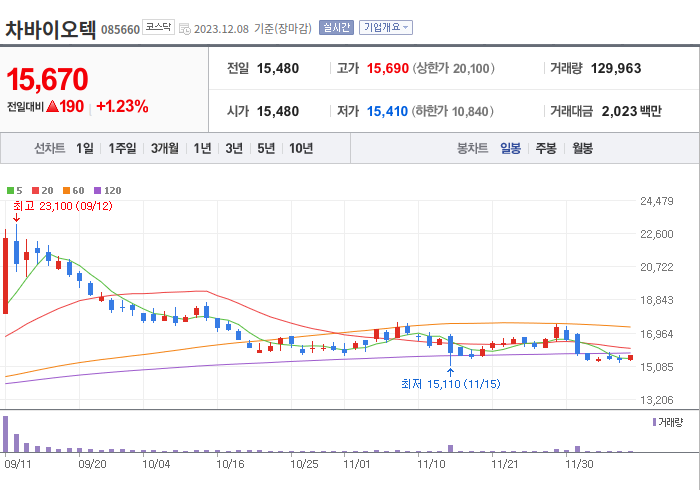
Task: Click the 거래량 value 129,963
Action: (x=616, y=68)
